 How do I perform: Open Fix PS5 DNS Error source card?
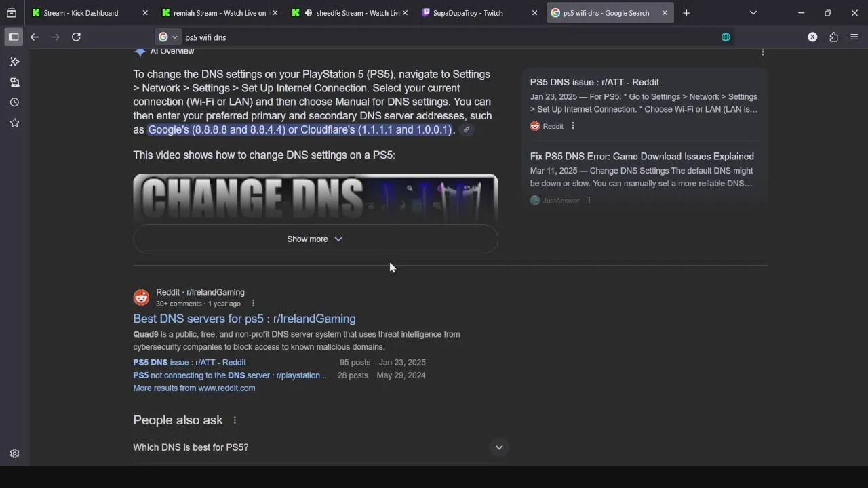[642, 157]
